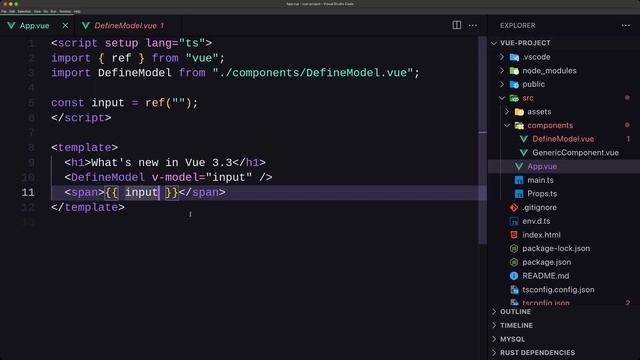This screenshot has width=640, height=360.
Task: Open GenericComponent.vue from the Explorer tree
Action: [x=575, y=153]
